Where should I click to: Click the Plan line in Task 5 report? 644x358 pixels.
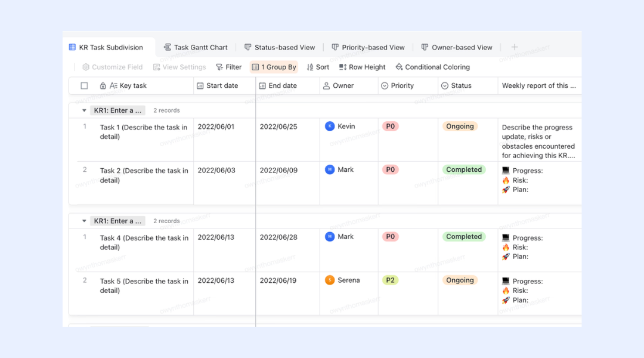(x=515, y=300)
